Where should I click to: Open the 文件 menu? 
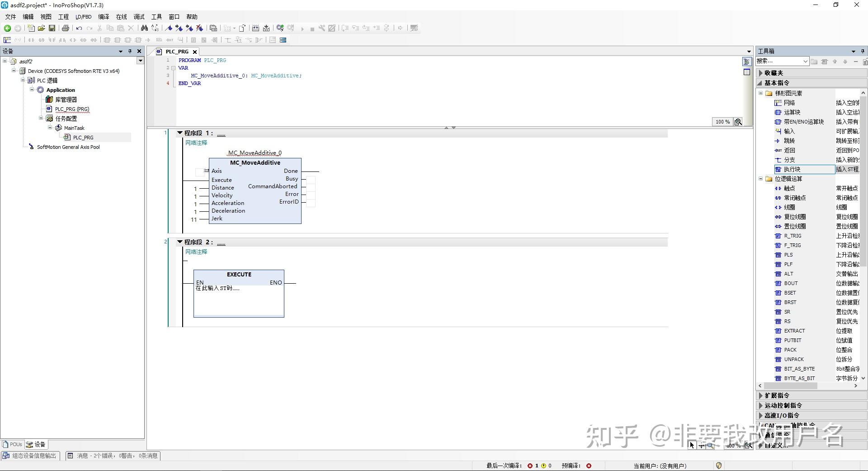10,17
